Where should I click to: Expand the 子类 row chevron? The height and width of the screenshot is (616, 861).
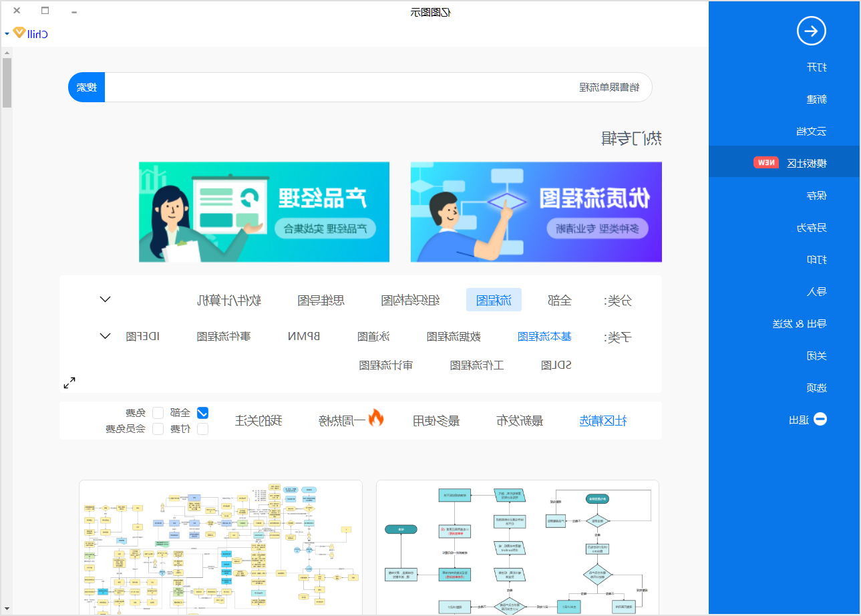click(106, 335)
